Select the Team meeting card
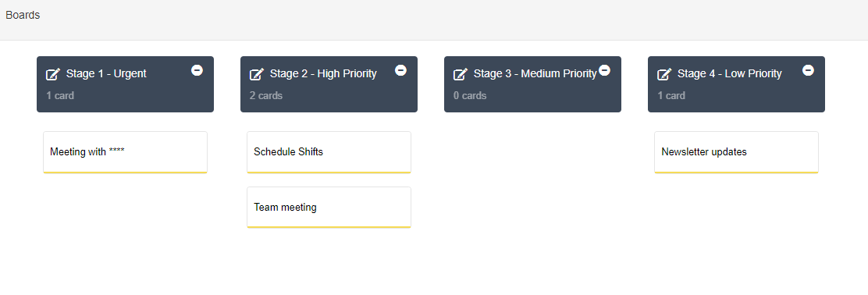868x295 pixels. (x=329, y=208)
